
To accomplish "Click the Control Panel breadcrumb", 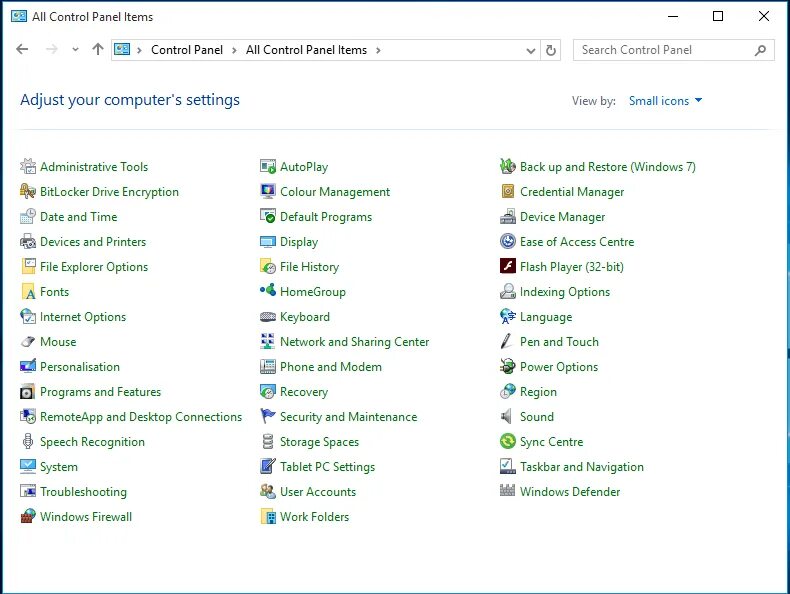I will click(x=187, y=50).
